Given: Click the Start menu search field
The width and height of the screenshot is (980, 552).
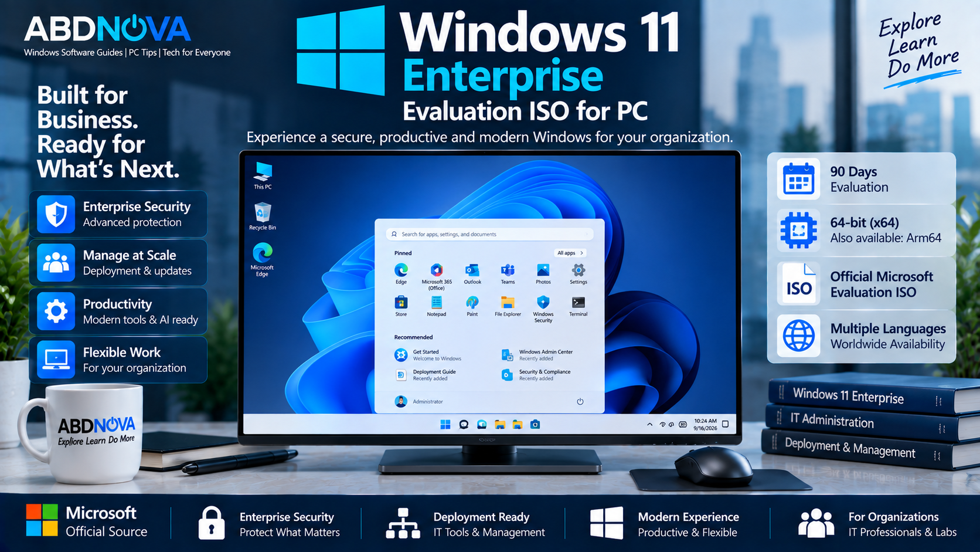Looking at the screenshot, I should point(490,234).
